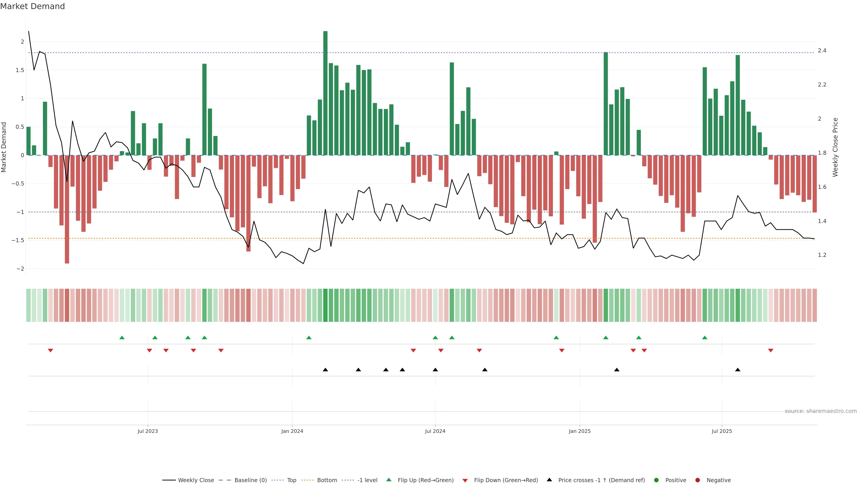Click the Jan 2025 x-axis label

click(580, 431)
